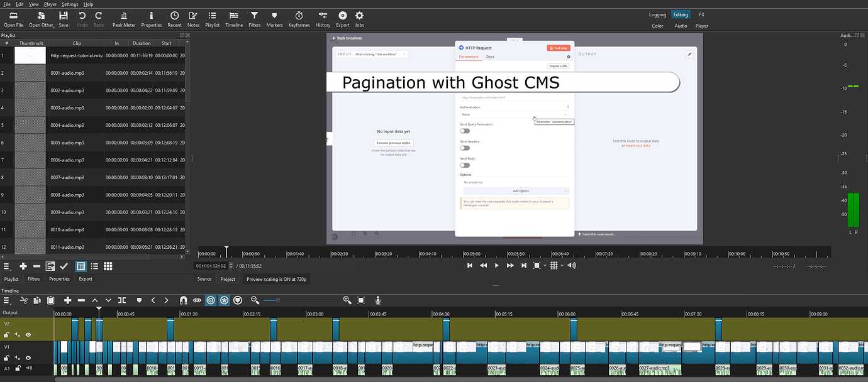Screen dimensions: 868x382
Task: Adjust the timeline zoom slider
Action: coord(279,300)
